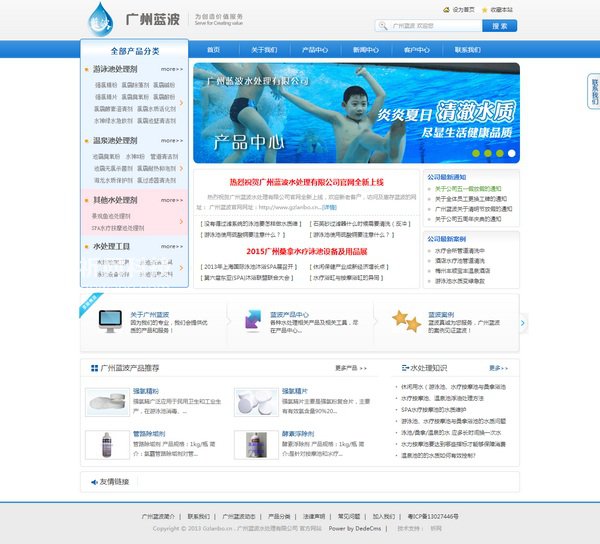Screen dimensions: 600x544
Task: Click the list icon beside 水处理知识
Action: [x=405, y=368]
